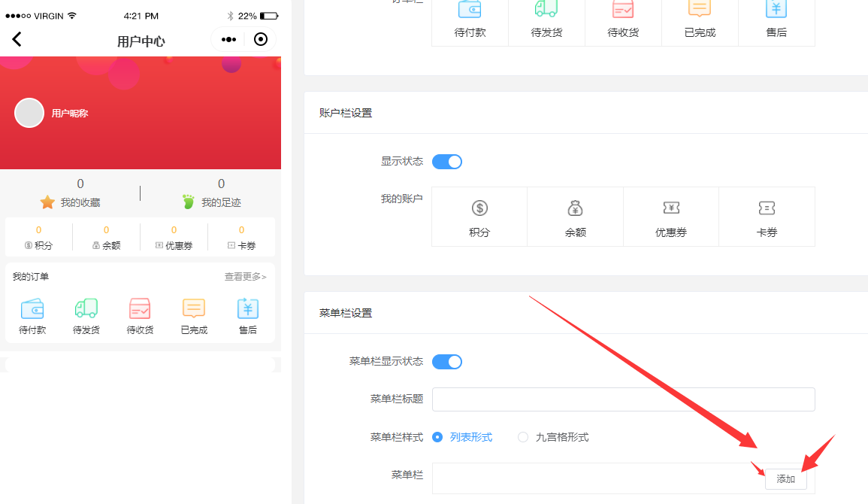Select 待收货 icon in order bar settings
The height and width of the screenshot is (504, 868).
[623, 10]
